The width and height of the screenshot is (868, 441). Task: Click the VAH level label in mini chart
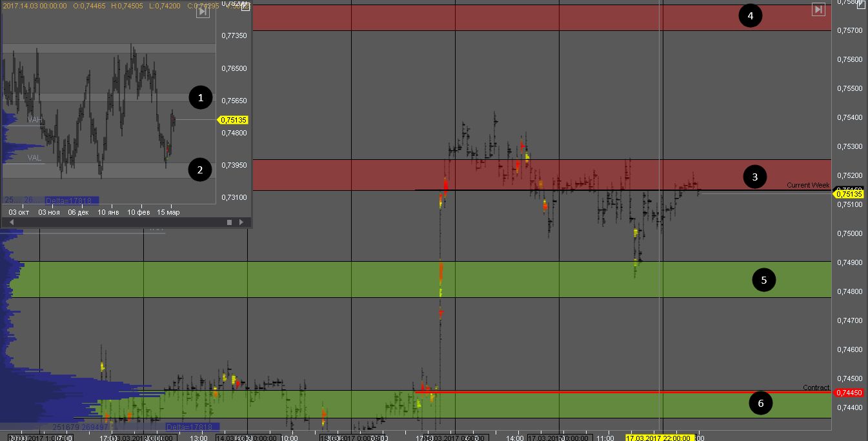point(35,120)
